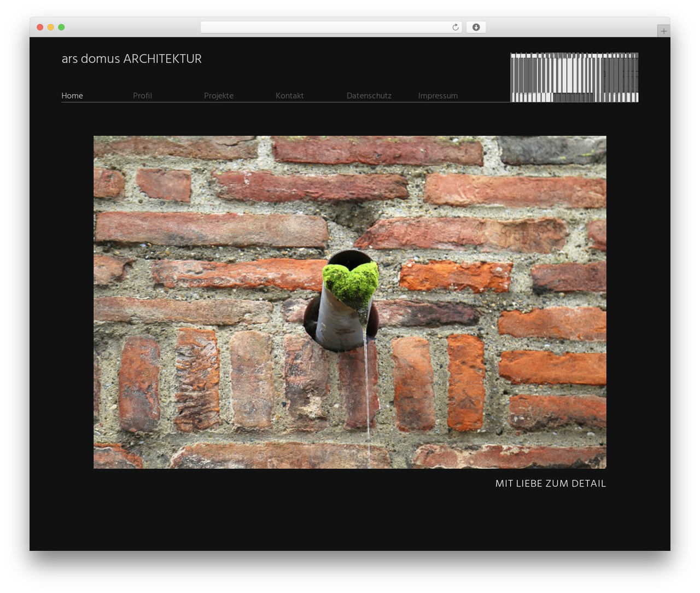The height and width of the screenshot is (593, 700).
Task: Click the striped logo graphic in header
Action: coord(574,77)
